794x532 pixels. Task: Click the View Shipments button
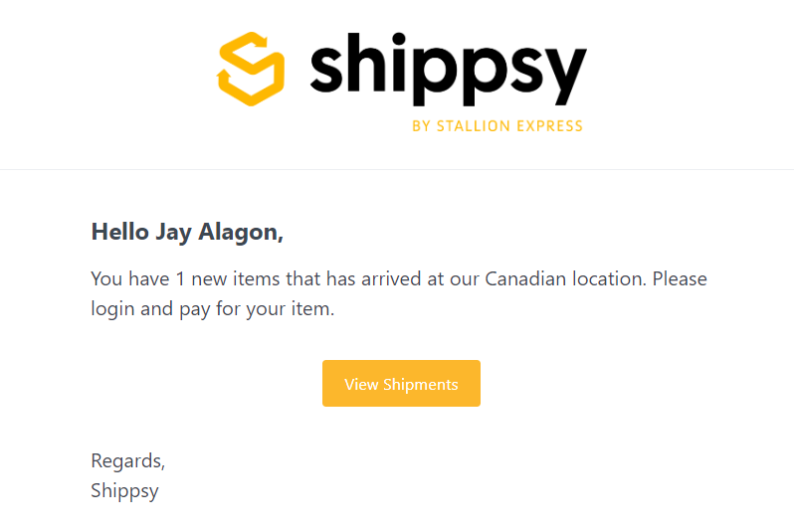(401, 384)
